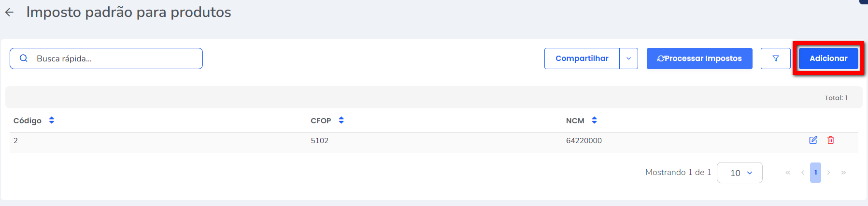Screen dimensions: 868x206
Task: Click the Compartilhar button
Action: pyautogui.click(x=582, y=59)
